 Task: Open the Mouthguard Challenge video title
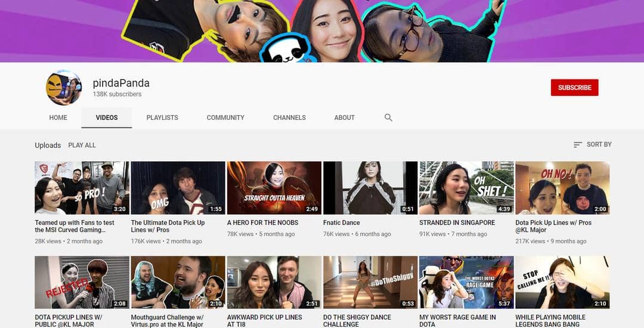168,321
